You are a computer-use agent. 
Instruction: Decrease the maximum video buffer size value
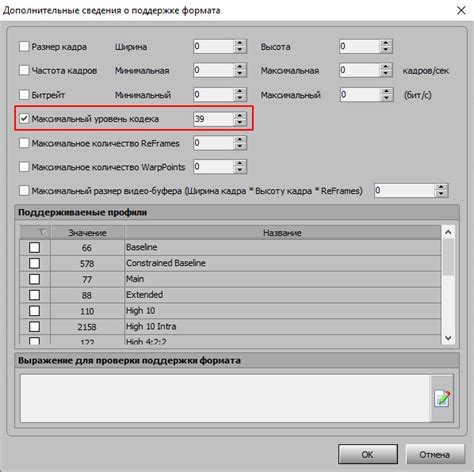[441, 194]
